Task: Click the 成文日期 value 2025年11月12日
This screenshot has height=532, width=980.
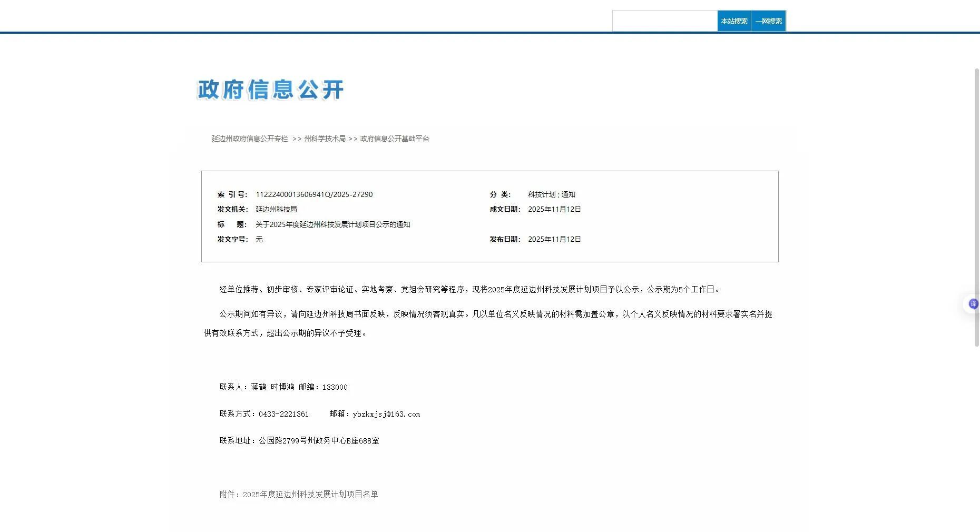Action: pyautogui.click(x=554, y=209)
